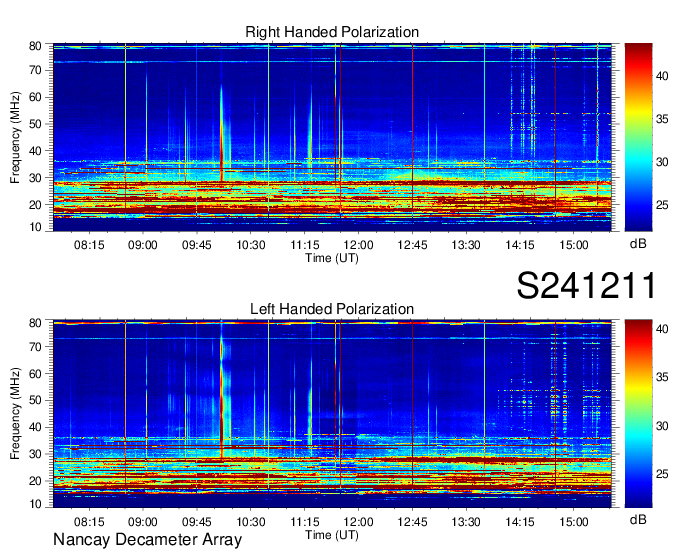Image resolution: width=680 pixels, height=552 pixels.
Task: Click the 25 dB mark on lower colorbar
Action: click(662, 474)
